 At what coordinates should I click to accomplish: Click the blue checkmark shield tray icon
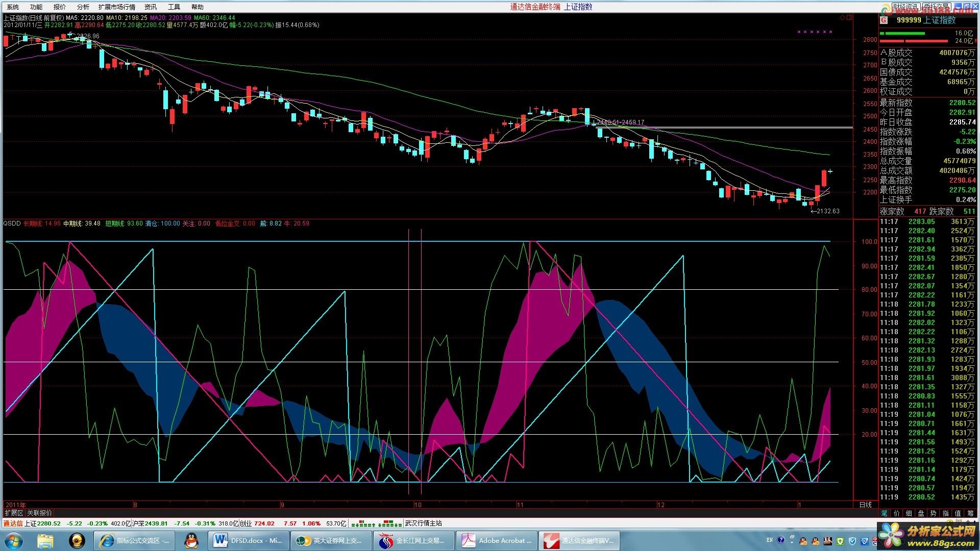(852, 541)
